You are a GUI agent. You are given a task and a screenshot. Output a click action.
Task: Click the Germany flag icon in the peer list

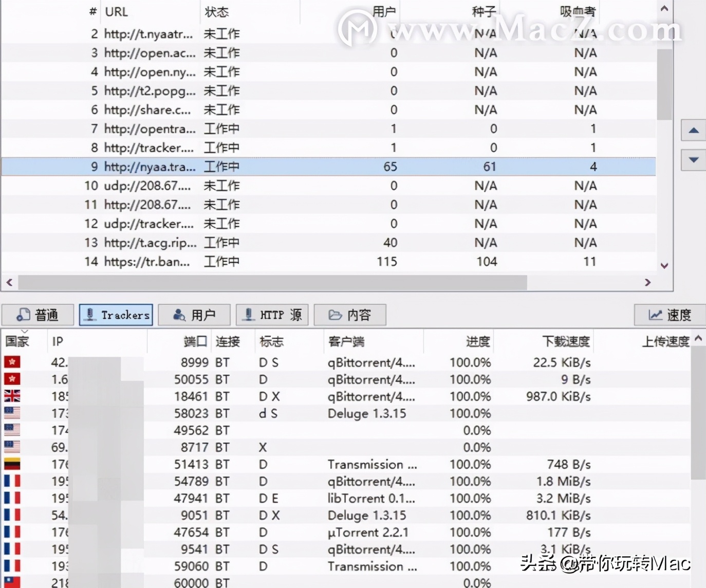pyautogui.click(x=11, y=464)
